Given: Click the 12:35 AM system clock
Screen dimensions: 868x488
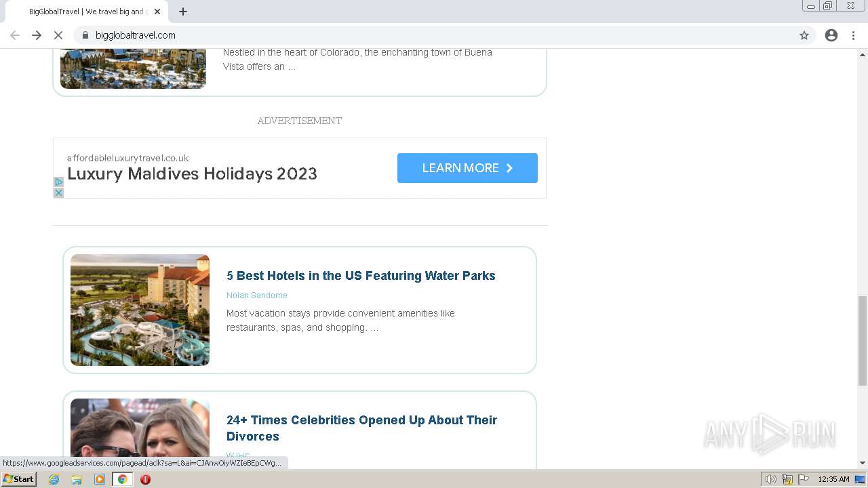Looking at the screenshot, I should tap(833, 479).
